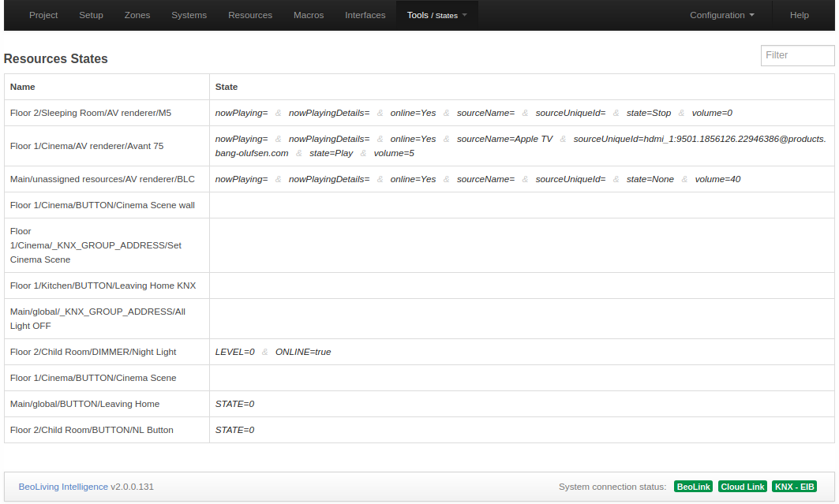
Task: Click the v2.0.0.131 version number
Action: [132, 487]
